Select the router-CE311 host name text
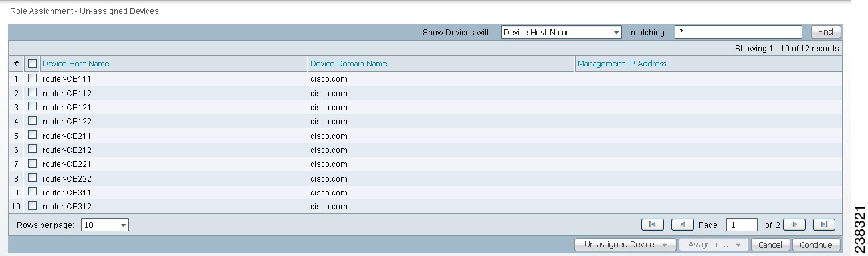The image size is (868, 256). click(x=67, y=193)
